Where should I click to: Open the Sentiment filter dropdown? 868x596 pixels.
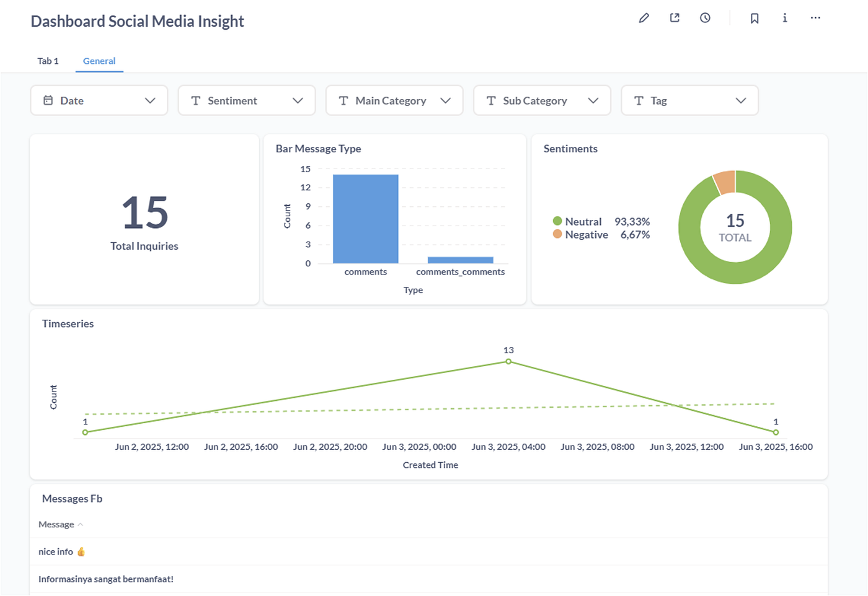[247, 100]
